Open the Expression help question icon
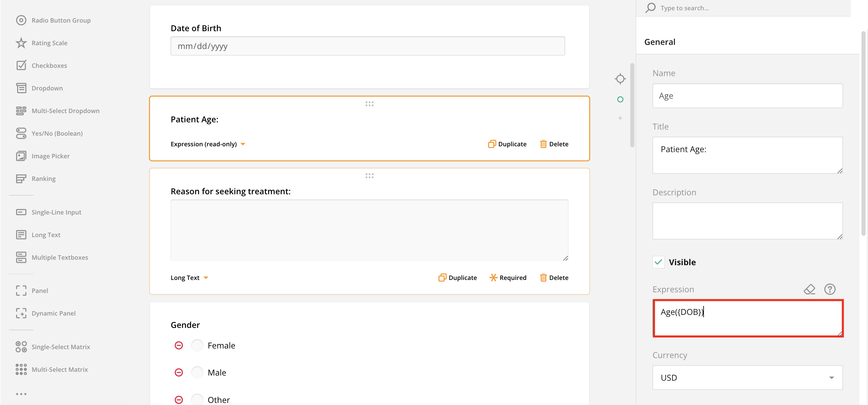The image size is (868, 405). tap(830, 289)
